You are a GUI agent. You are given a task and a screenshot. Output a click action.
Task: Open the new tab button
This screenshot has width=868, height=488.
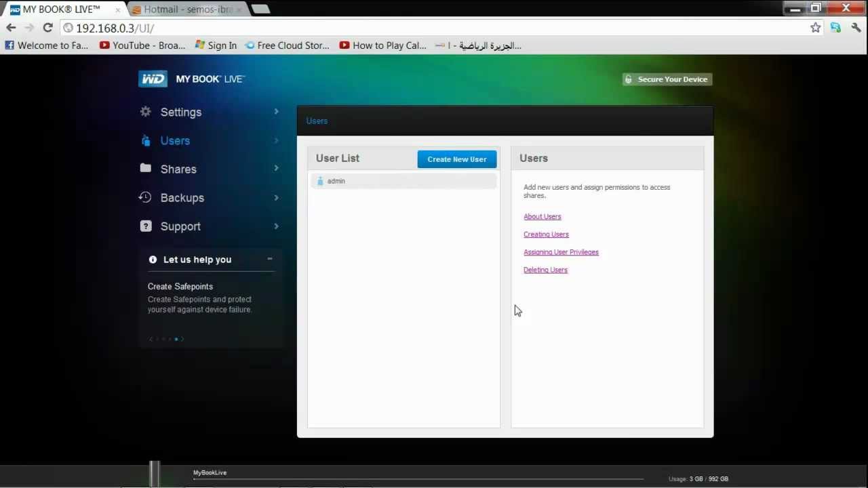[x=260, y=9]
